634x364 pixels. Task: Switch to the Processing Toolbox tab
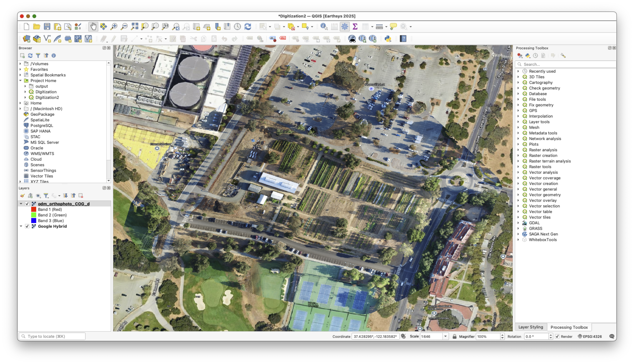[569, 327]
